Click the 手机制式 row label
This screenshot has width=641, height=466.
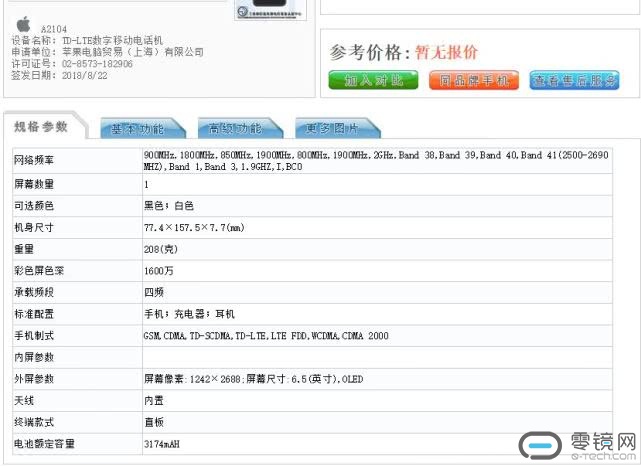[x=35, y=336]
